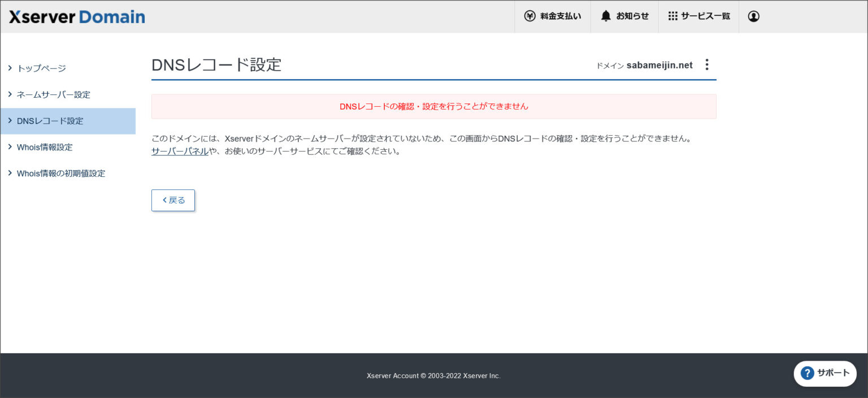
Task: Open Whois情報の初期値設定 from the sidebar
Action: click(x=61, y=173)
